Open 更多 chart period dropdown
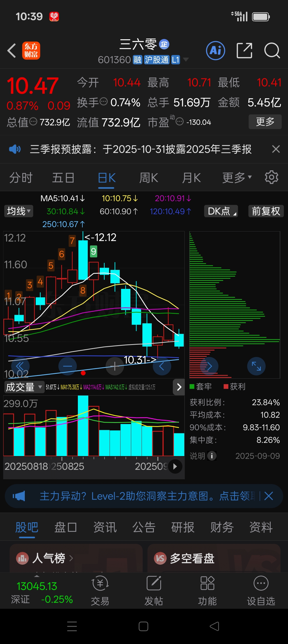Viewport: 288px width, 644px height. 237,178
